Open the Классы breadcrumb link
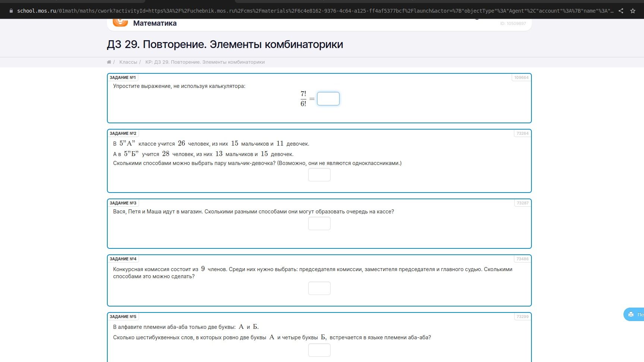Image resolution: width=644 pixels, height=362 pixels. click(x=128, y=62)
